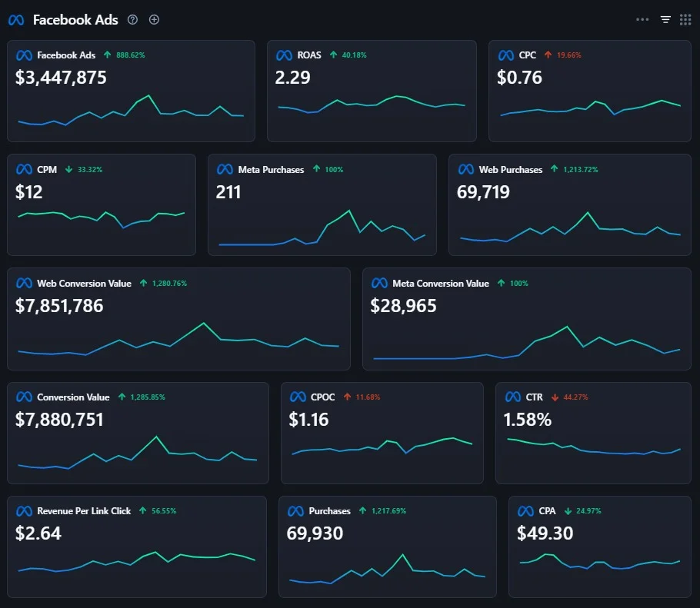
Task: Click the CTR card title
Action: click(x=535, y=397)
